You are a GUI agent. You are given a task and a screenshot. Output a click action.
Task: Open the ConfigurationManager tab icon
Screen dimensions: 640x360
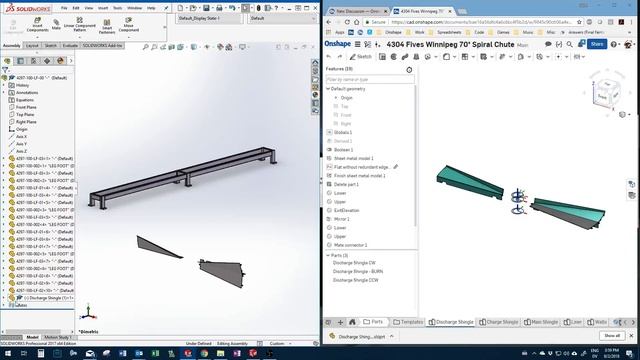(x=33, y=61)
